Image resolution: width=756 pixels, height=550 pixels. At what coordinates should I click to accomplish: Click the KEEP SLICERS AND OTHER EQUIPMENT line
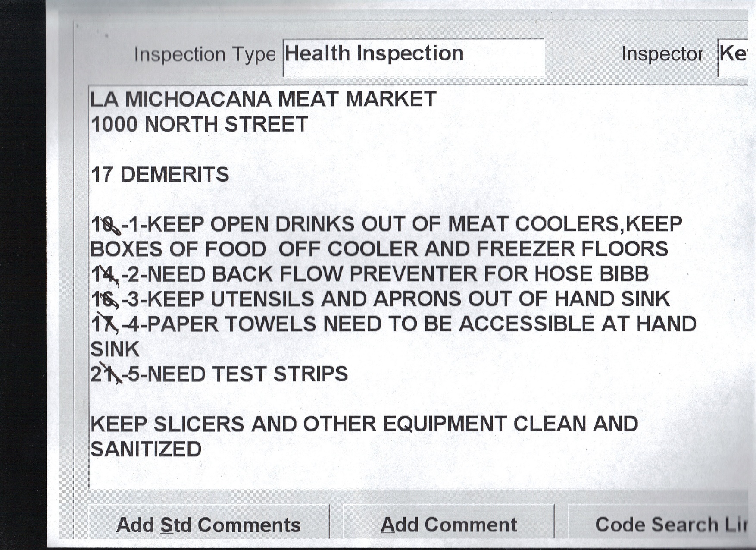[364, 424]
